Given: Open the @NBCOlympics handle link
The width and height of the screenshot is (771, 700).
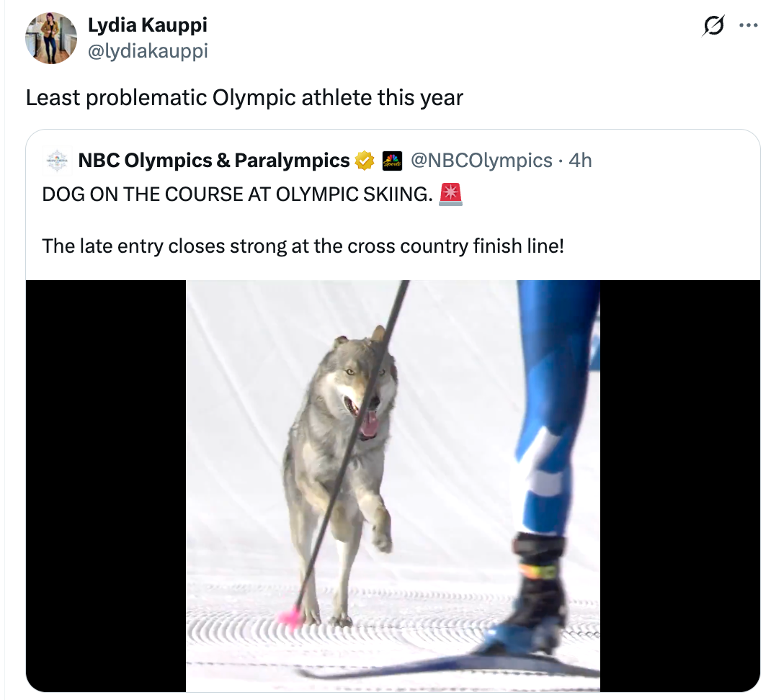Looking at the screenshot, I should pyautogui.click(x=481, y=160).
